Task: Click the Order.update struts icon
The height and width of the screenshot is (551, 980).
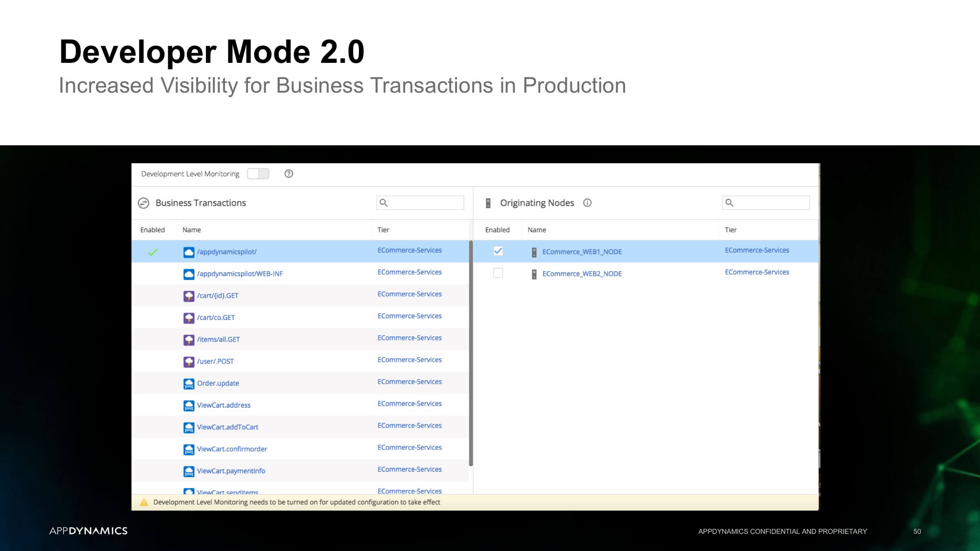Action: coord(189,384)
